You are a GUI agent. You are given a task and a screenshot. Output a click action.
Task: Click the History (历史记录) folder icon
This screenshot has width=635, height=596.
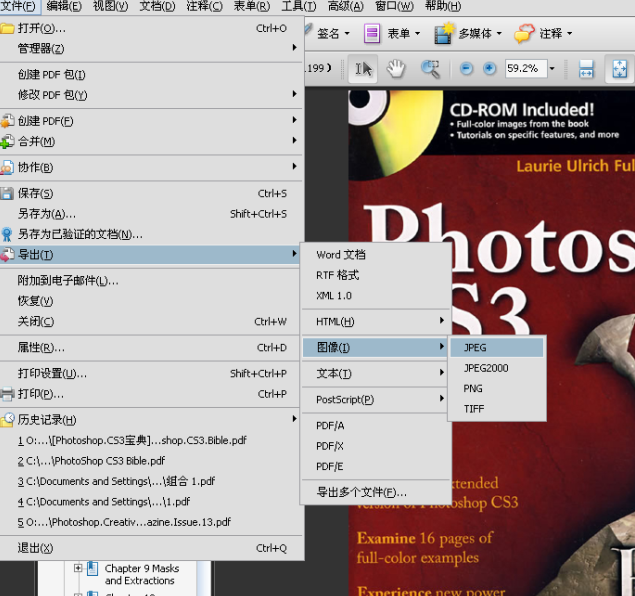(x=7, y=420)
